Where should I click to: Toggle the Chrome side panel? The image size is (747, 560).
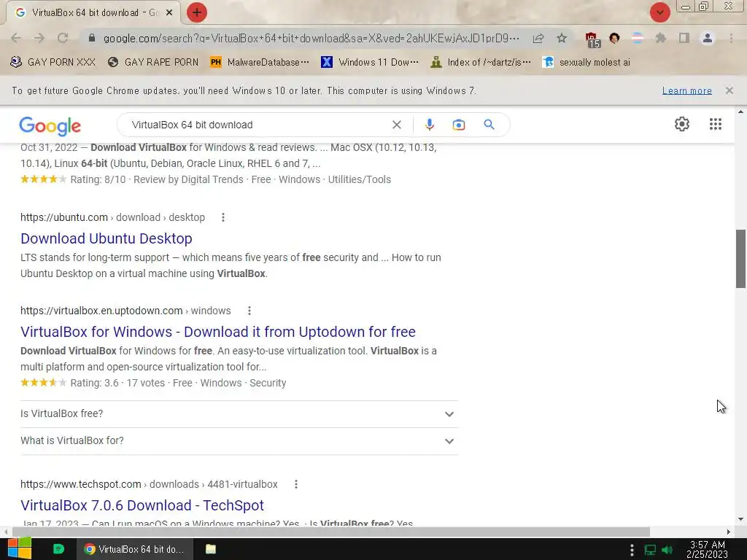(684, 38)
